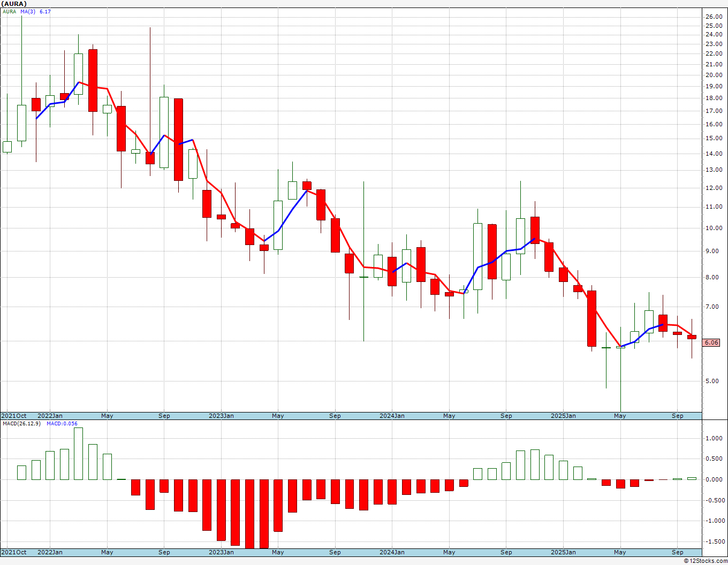Click the 12.00 price axis label
This screenshot has height=565, width=728.
click(714, 188)
